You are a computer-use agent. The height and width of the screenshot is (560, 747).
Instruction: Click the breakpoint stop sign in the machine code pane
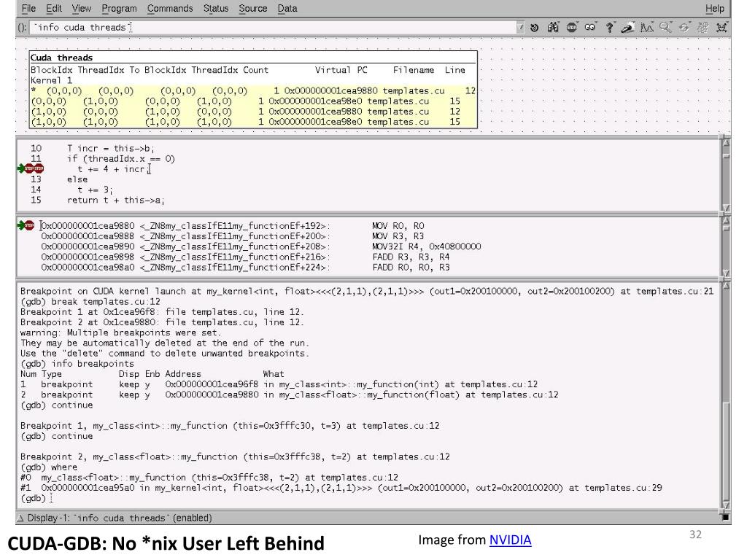[29, 225]
